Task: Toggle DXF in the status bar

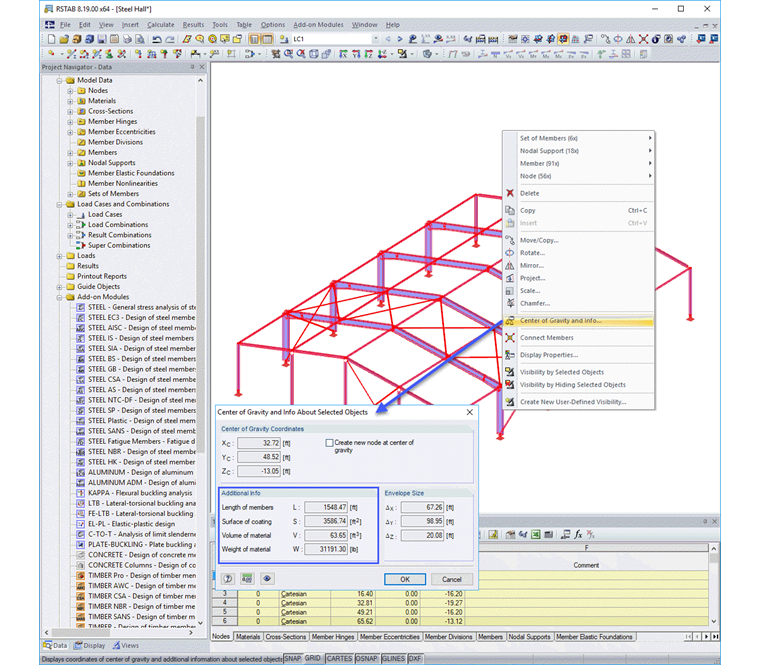Action: point(415,659)
